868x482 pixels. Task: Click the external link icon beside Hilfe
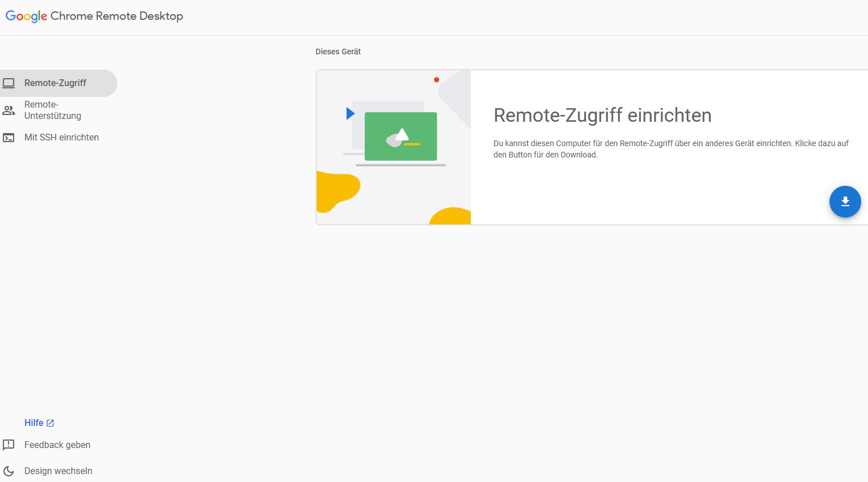(x=50, y=423)
